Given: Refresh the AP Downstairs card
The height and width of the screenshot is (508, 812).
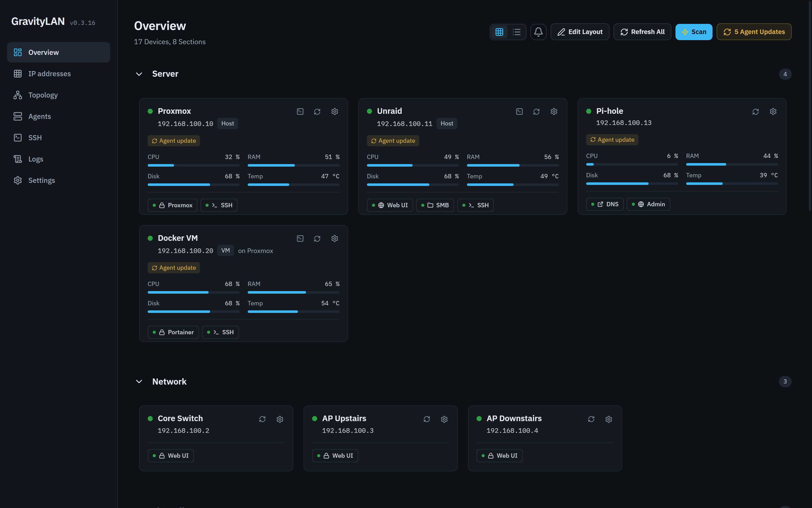Looking at the screenshot, I should [591, 419].
